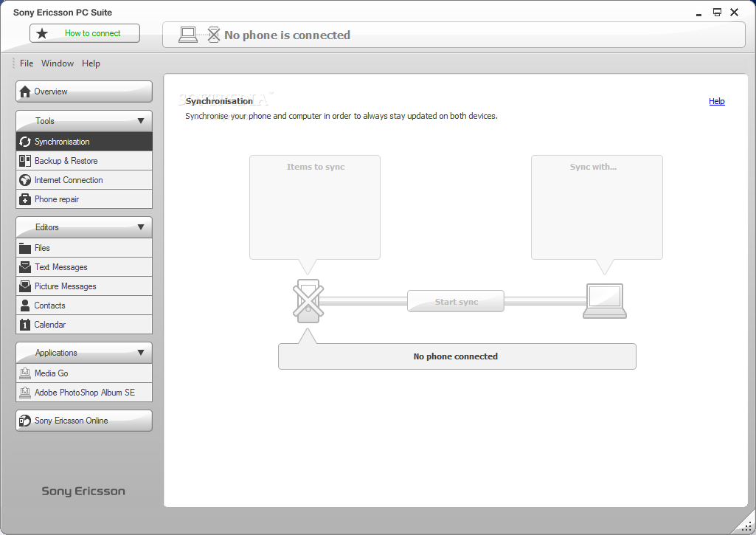
Task: Follow the Help link in Synchronisation panel
Action: [716, 102]
